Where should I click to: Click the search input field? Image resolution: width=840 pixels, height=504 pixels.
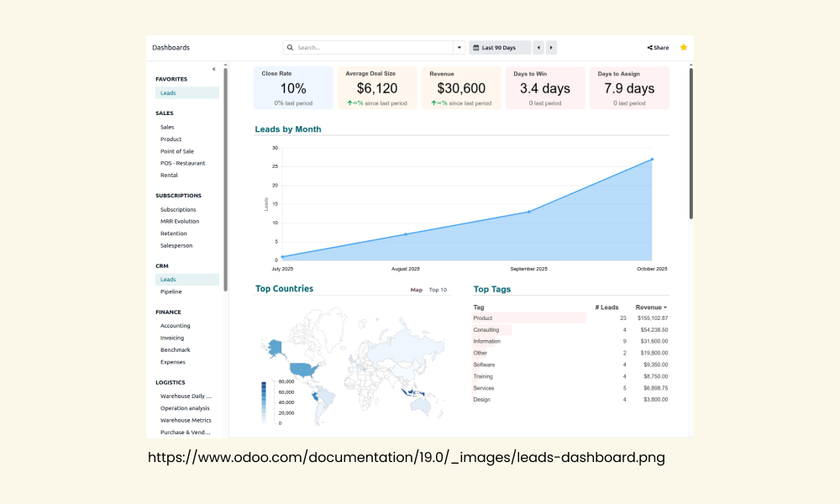[374, 48]
